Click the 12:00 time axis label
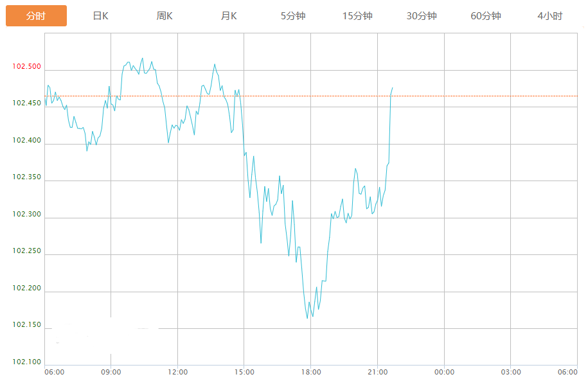This screenshot has width=588, height=379. pyautogui.click(x=178, y=372)
